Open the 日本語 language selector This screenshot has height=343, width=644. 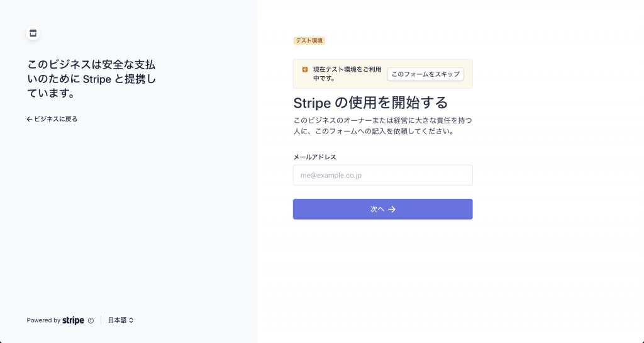pyautogui.click(x=121, y=320)
